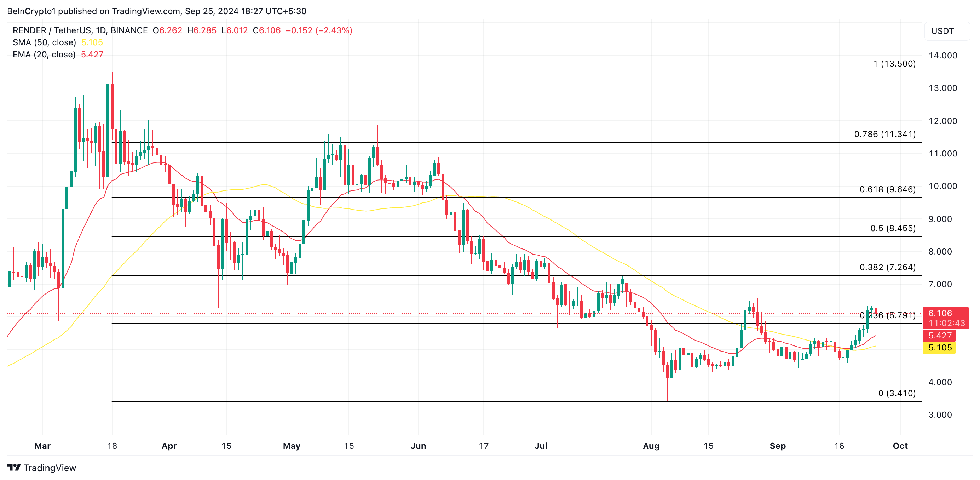Click the red 5.427 EMA price tag

pos(940,335)
